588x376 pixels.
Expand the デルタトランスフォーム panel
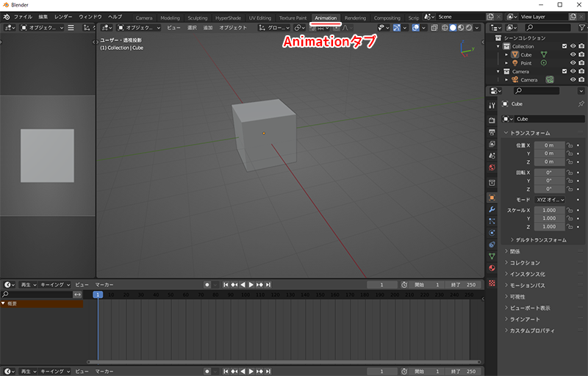click(539, 239)
